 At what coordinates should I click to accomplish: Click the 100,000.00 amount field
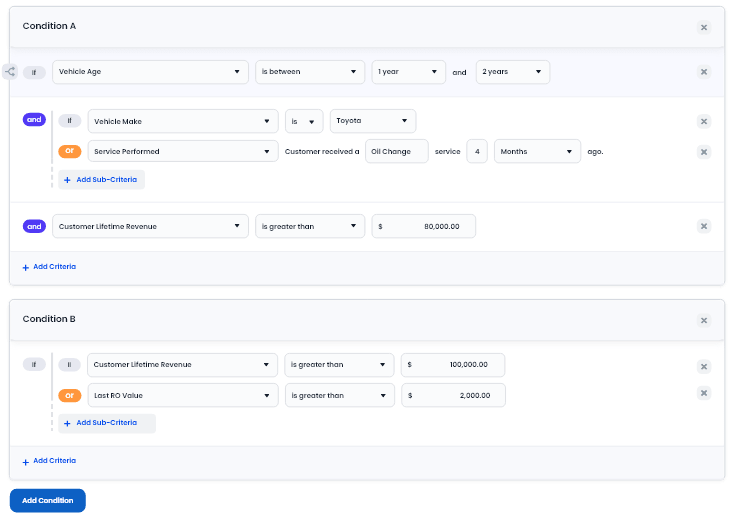coord(453,365)
